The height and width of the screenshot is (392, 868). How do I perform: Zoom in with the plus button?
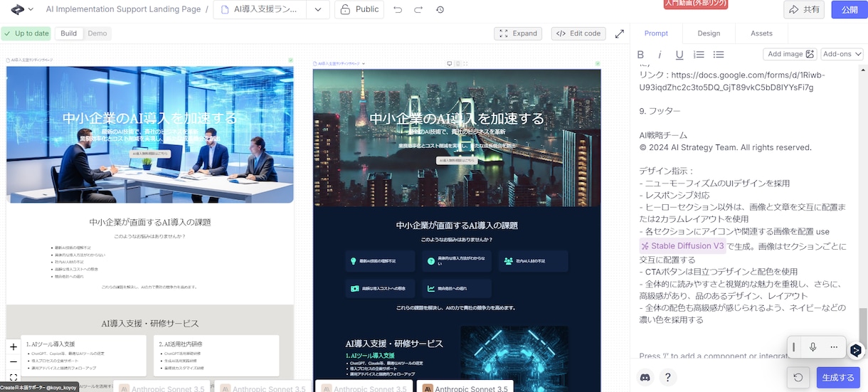pyautogui.click(x=14, y=346)
